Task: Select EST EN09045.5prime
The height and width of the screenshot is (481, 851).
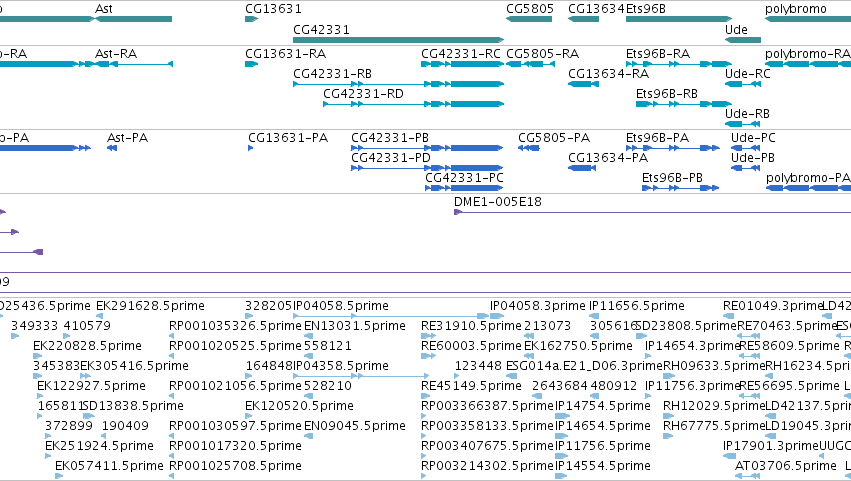Action: (x=354, y=427)
